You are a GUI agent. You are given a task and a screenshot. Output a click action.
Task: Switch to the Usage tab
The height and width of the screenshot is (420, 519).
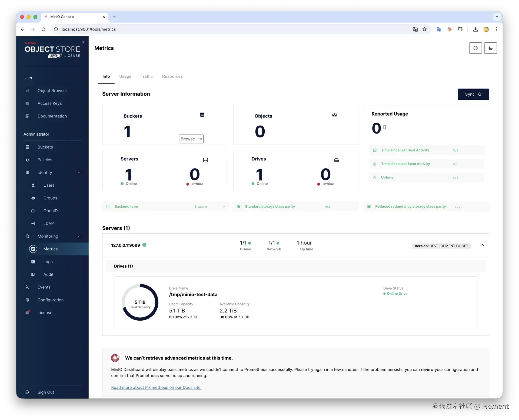(x=125, y=76)
